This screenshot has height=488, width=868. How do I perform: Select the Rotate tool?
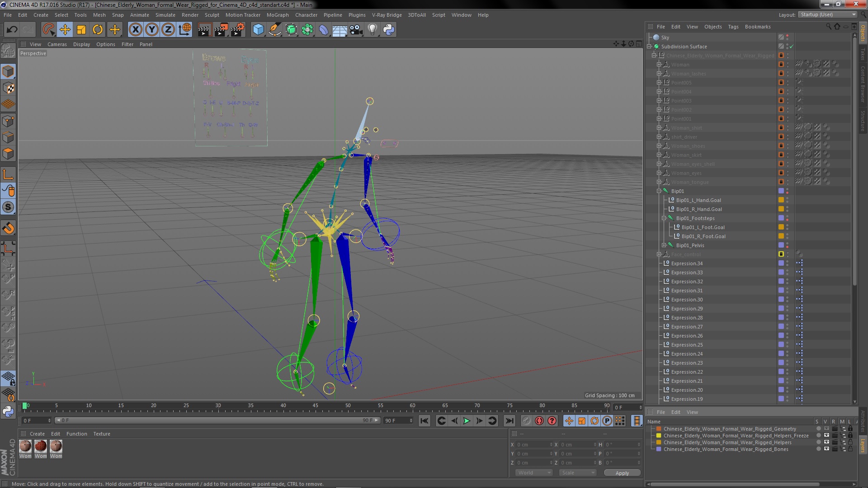(98, 30)
